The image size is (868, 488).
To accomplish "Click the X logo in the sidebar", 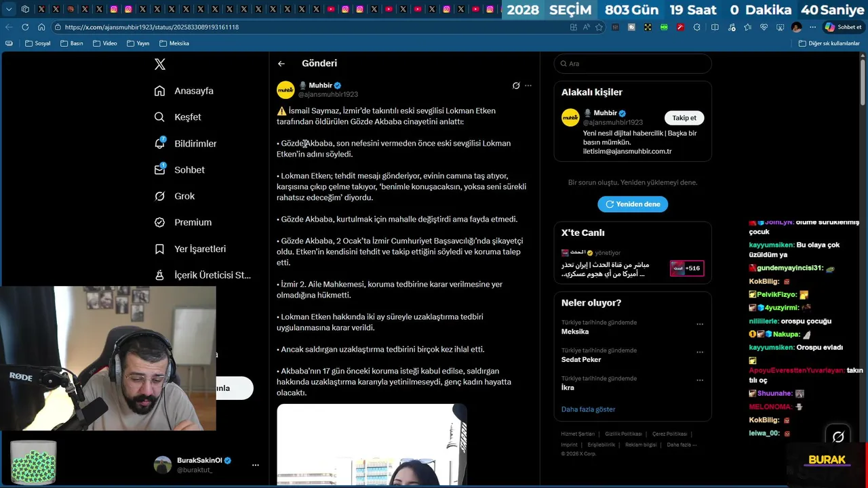I will tap(159, 64).
